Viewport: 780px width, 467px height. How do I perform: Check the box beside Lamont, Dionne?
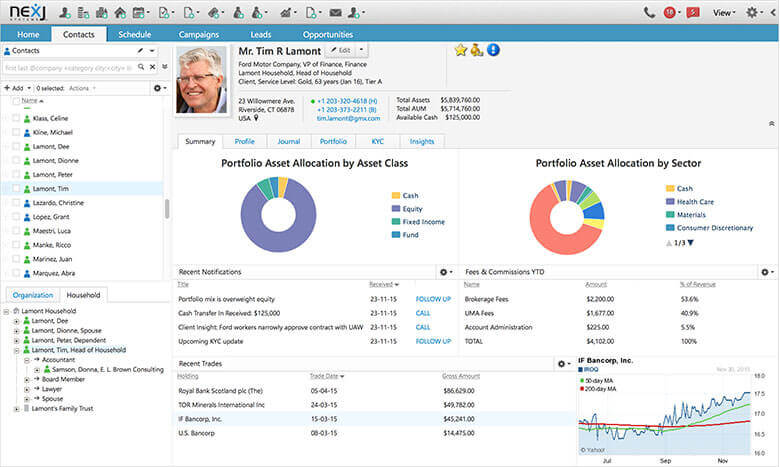click(16, 161)
